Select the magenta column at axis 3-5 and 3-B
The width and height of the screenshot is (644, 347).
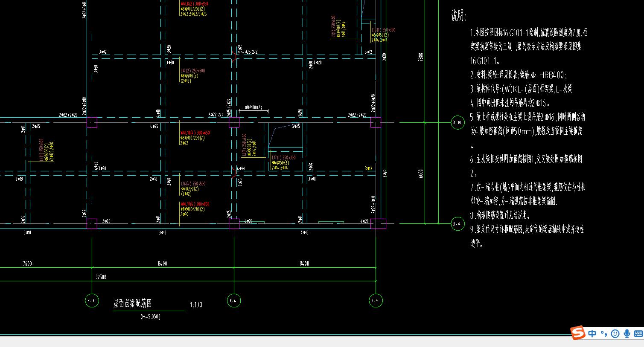point(376,123)
